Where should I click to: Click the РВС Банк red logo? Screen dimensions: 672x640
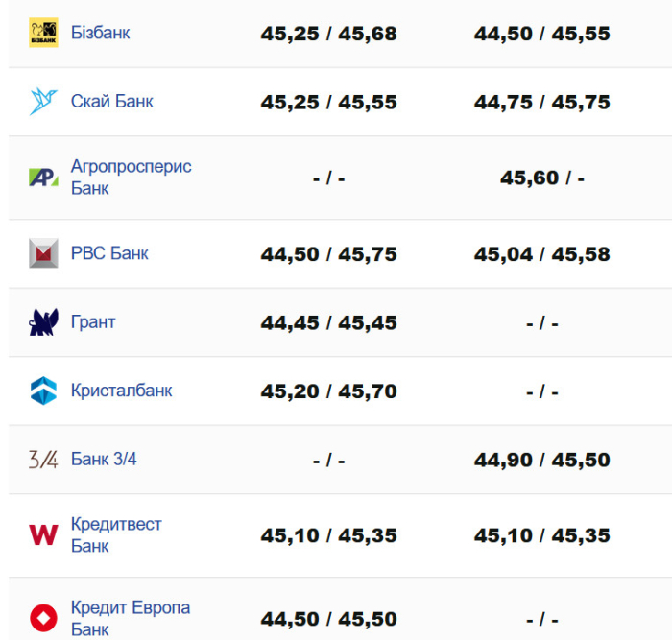(43, 254)
